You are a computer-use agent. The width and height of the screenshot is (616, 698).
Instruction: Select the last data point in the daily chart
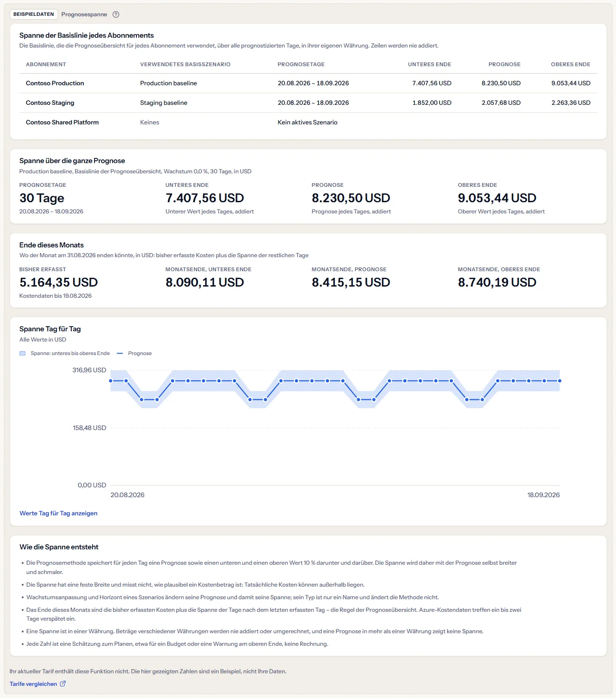tap(560, 381)
